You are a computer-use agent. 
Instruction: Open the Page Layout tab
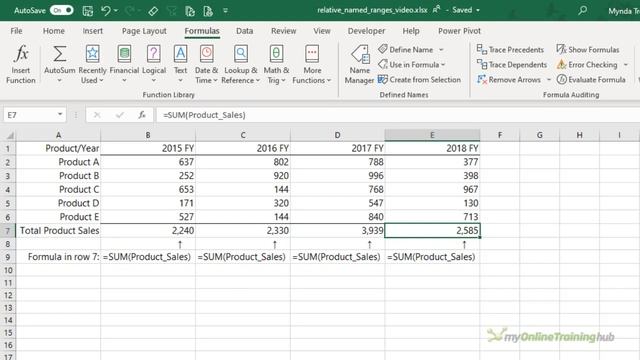144,31
